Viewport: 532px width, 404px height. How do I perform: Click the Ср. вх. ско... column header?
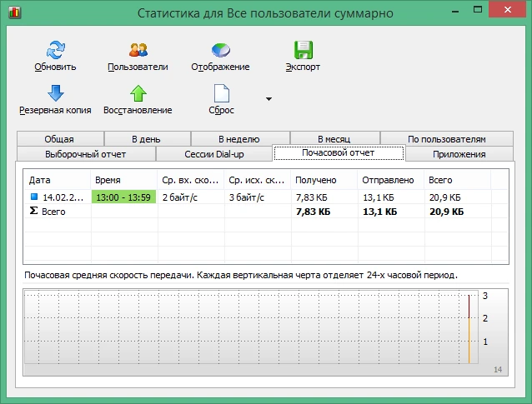click(x=191, y=180)
